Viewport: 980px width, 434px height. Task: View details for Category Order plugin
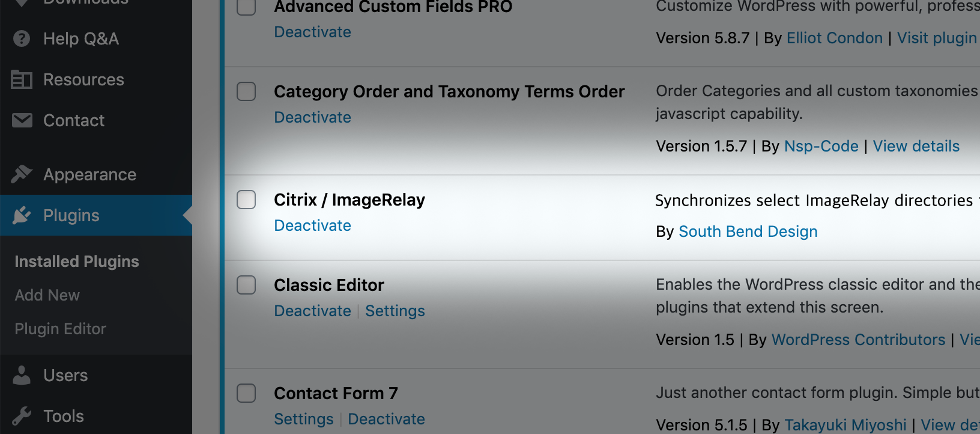[x=916, y=146]
